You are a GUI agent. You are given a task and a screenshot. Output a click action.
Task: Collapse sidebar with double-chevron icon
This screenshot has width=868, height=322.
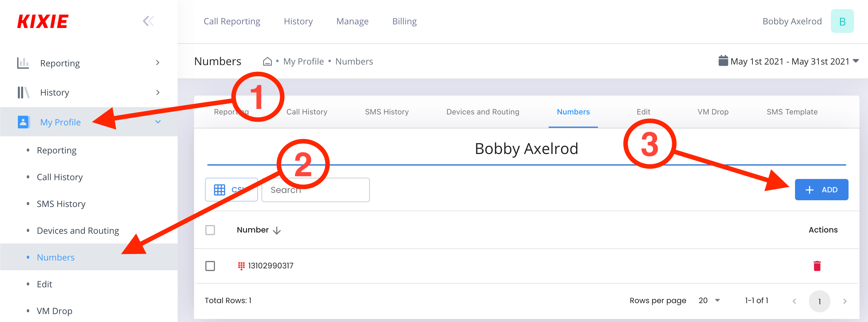[x=148, y=21]
